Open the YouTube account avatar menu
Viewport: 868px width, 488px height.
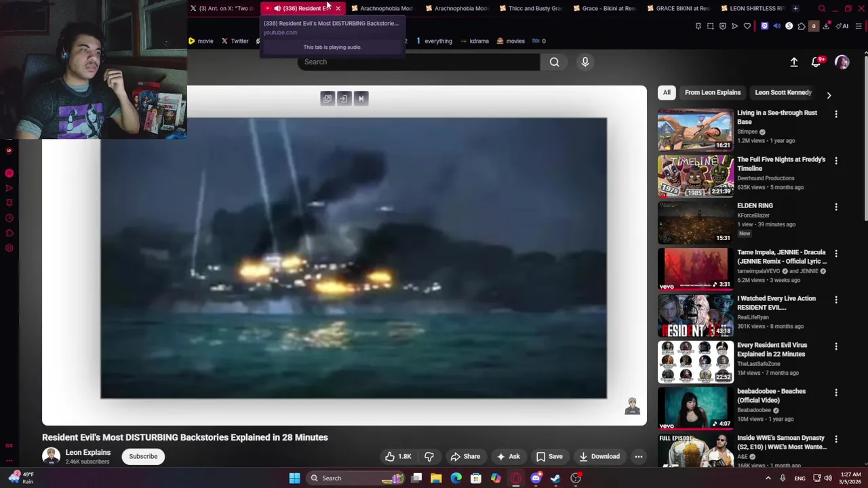coord(842,62)
